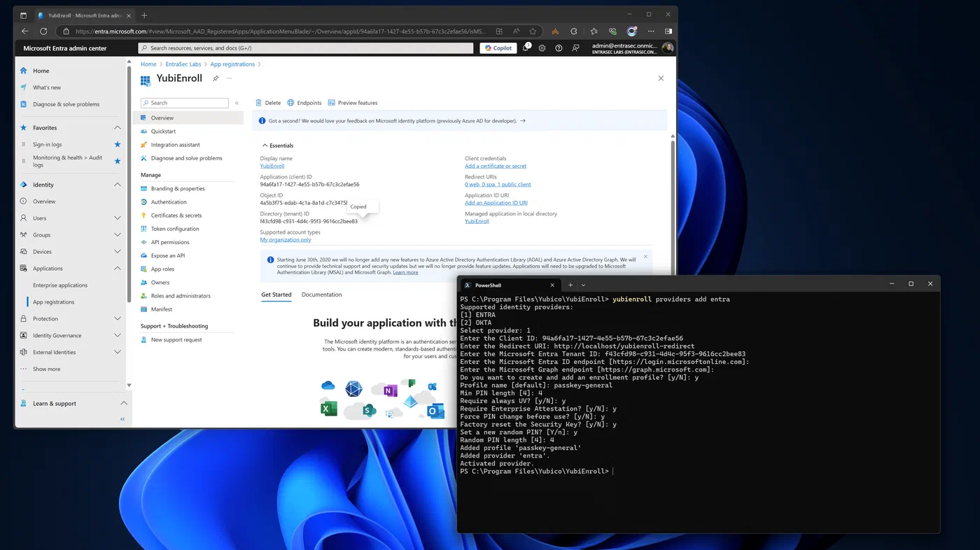The width and height of the screenshot is (980, 550).
Task: Open the '0 web, 0 spa, 1 public client' link
Action: click(498, 185)
